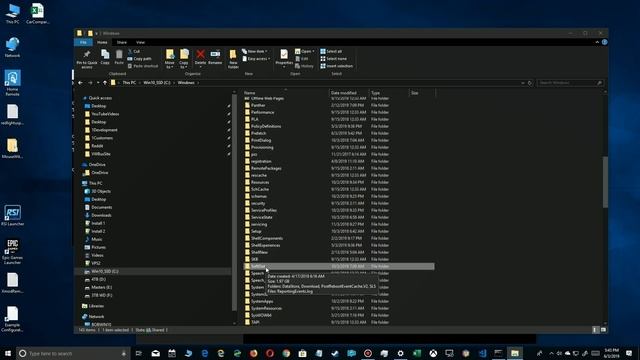The height and width of the screenshot is (360, 640).
Task: Switch to Home tab
Action: coord(102,42)
